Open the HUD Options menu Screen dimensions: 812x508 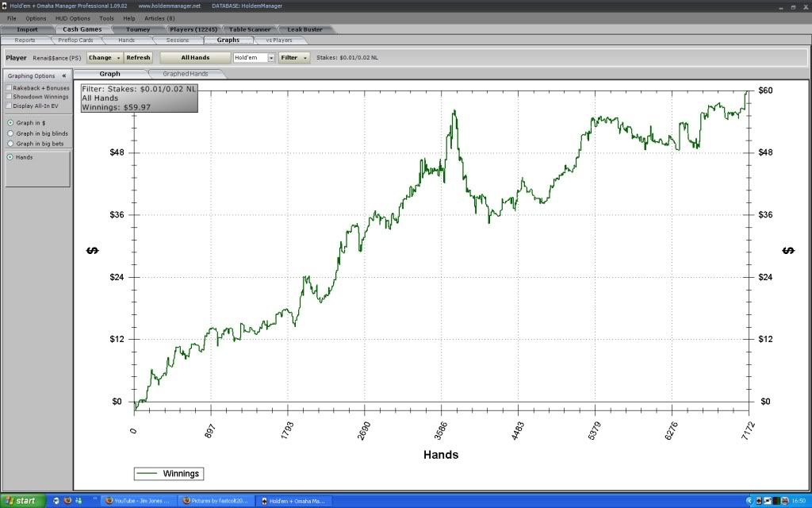[72, 17]
